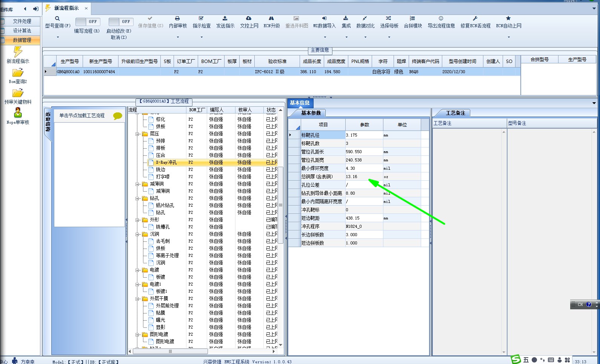This screenshot has width=600, height=364.
Task: Toggle the 编写流程(R) OFF switch
Action: (x=88, y=22)
